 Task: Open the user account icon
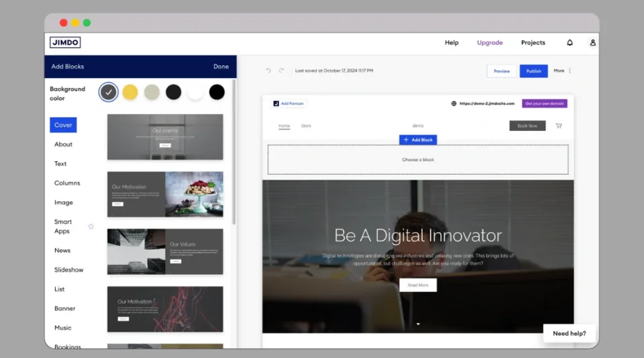click(592, 42)
